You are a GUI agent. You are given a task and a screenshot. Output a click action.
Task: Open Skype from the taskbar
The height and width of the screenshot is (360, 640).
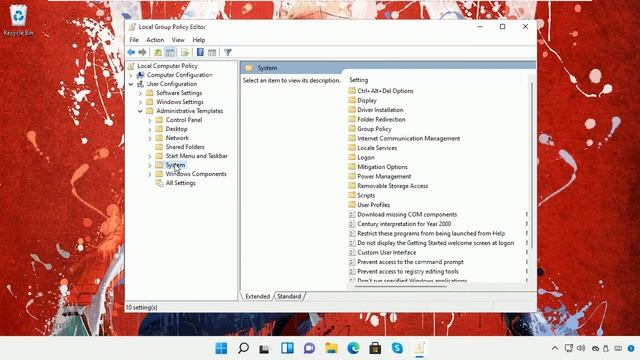397,348
